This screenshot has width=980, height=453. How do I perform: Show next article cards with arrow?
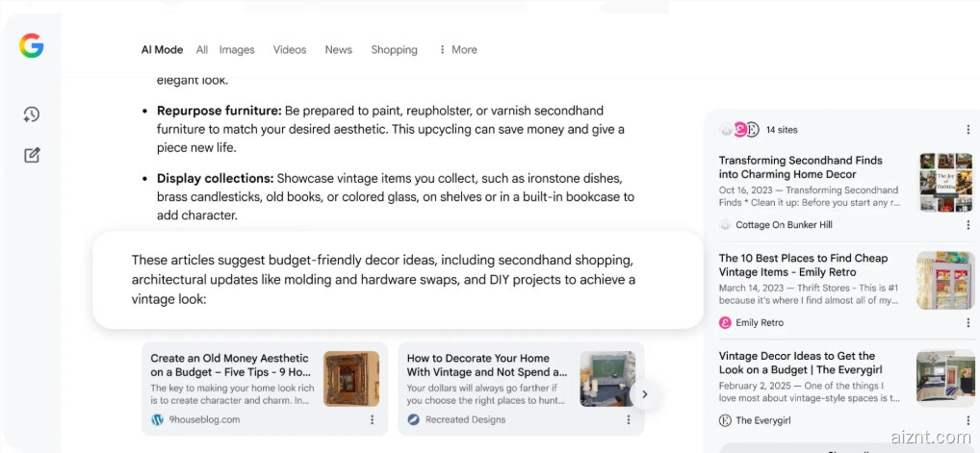pos(645,393)
